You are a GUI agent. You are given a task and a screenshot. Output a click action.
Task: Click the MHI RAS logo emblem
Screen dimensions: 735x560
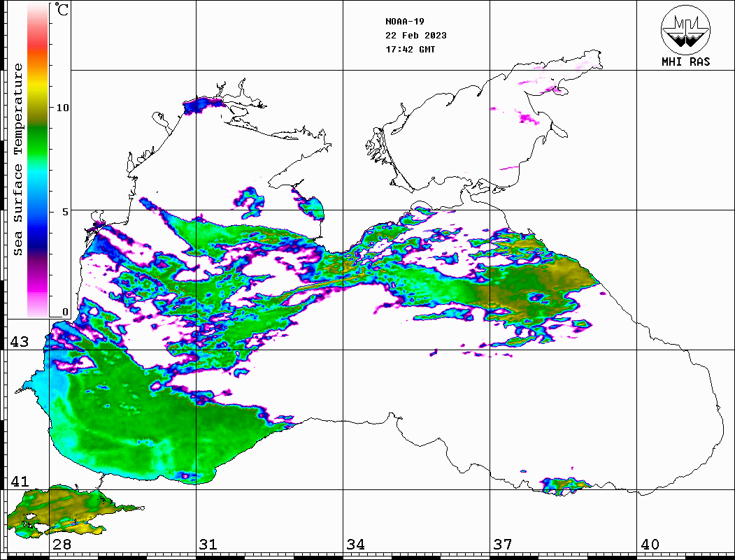685,29
